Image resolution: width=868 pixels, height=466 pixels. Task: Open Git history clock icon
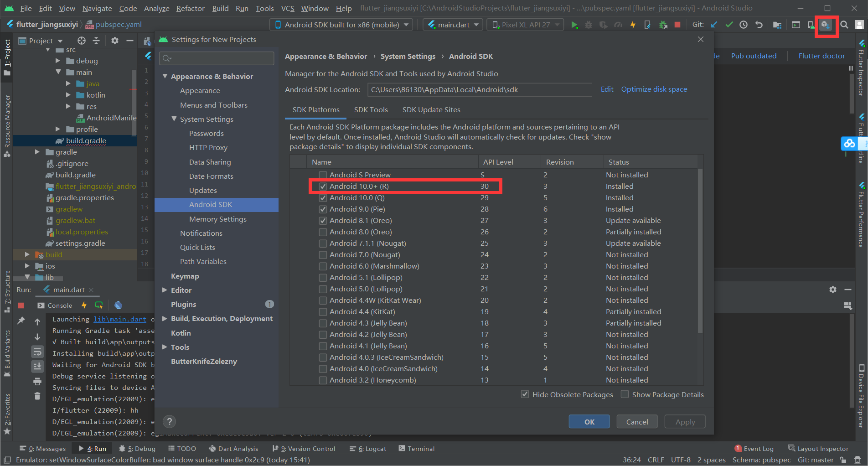pos(744,25)
